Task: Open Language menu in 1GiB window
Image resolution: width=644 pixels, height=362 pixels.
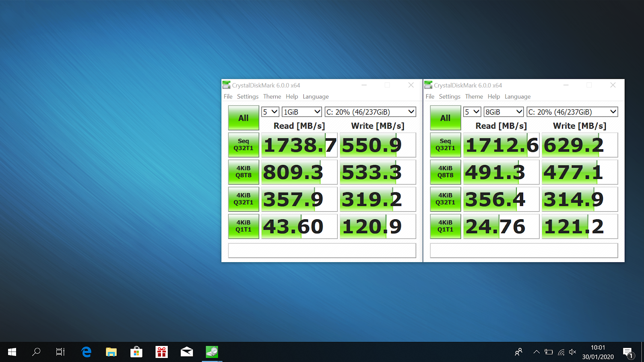Action: tap(316, 97)
